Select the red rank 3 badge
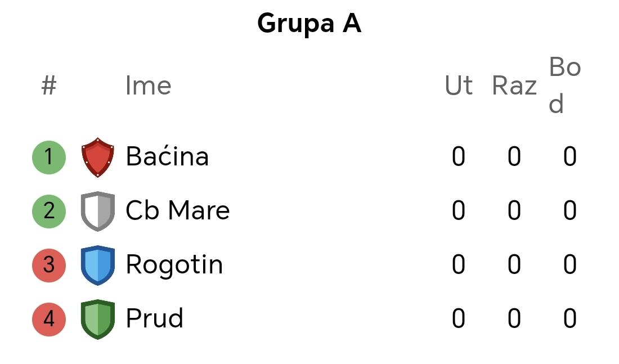Screen dimensions: 619x364 tap(49, 266)
